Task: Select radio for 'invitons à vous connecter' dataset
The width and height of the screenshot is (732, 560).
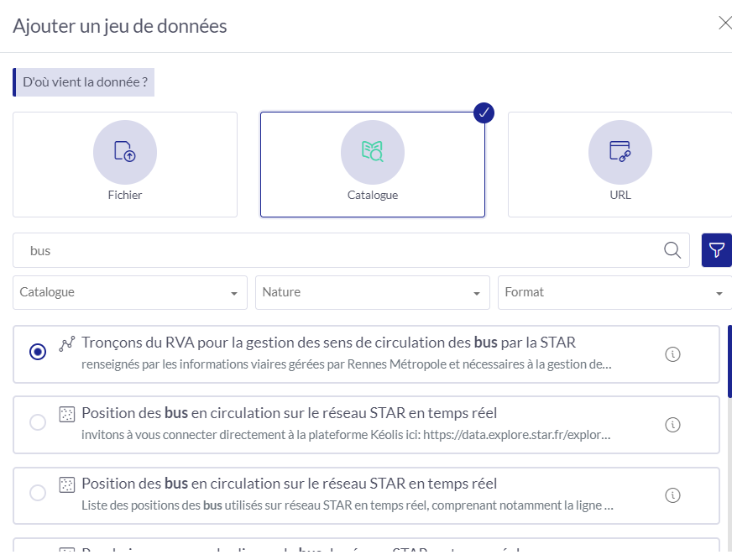Action: click(37, 422)
